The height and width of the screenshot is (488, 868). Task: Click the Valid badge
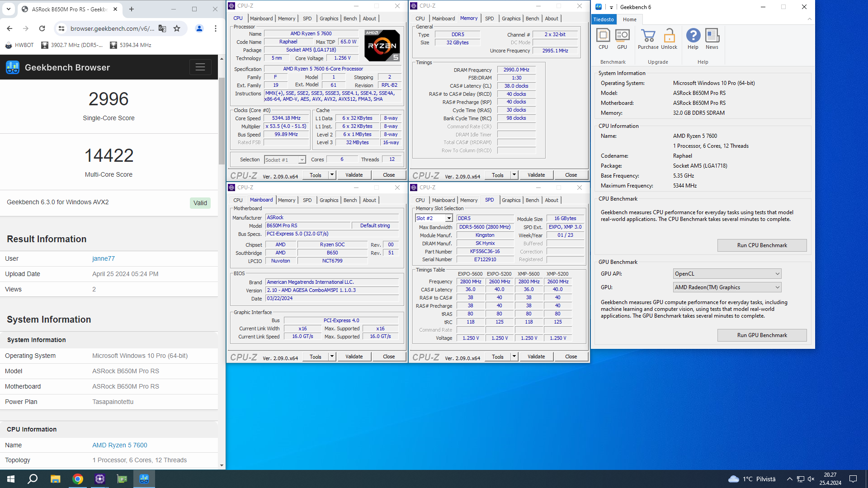click(200, 203)
